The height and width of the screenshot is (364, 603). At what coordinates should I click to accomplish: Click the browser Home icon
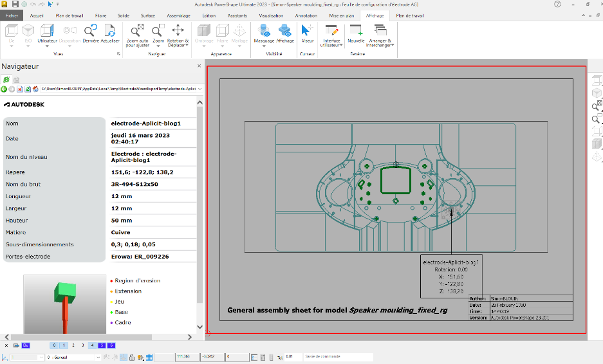click(36, 89)
